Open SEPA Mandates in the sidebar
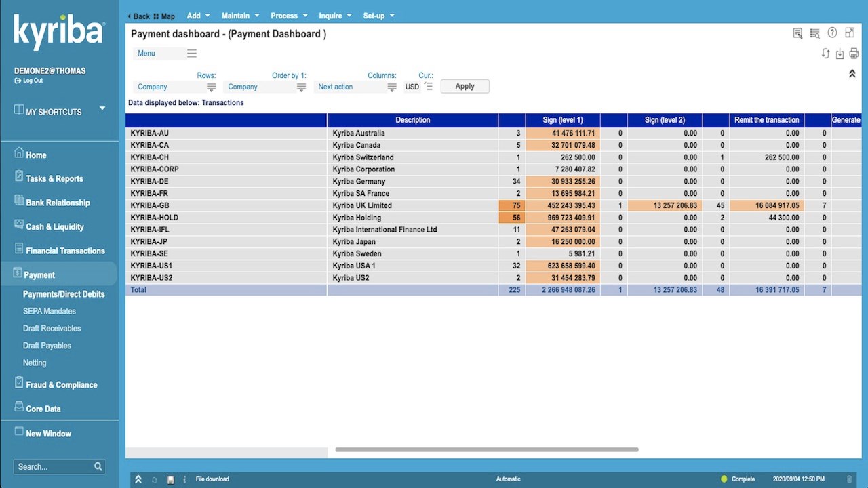Image resolution: width=868 pixels, height=488 pixels. 50,311
